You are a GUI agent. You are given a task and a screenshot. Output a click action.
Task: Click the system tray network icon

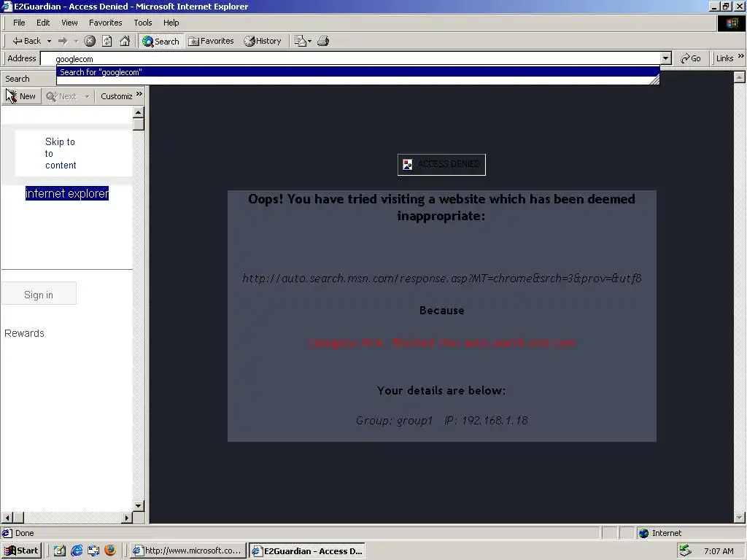685,551
